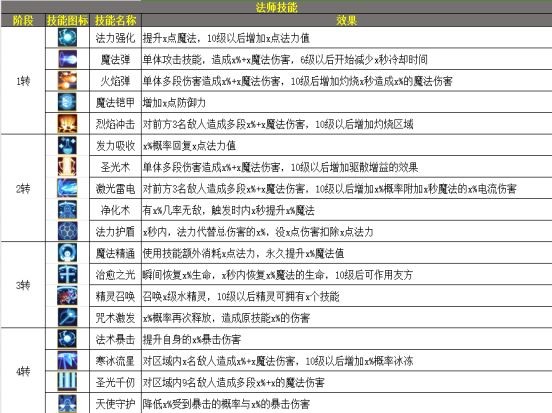This screenshot has height=413, width=552.
Task: Click the 法师技能 table title
Action: pos(277,7)
